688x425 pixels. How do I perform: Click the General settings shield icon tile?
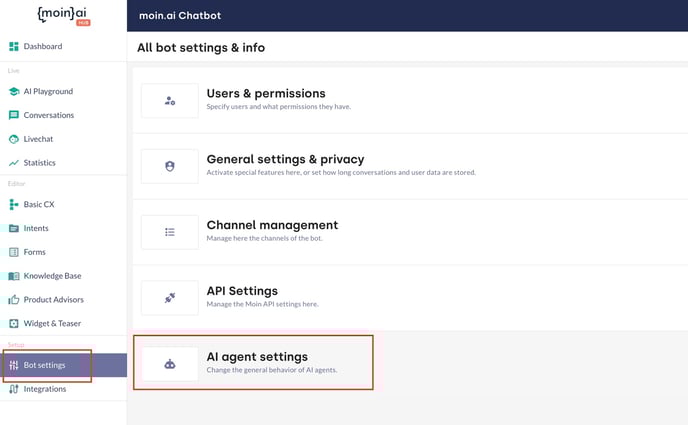pyautogui.click(x=170, y=167)
